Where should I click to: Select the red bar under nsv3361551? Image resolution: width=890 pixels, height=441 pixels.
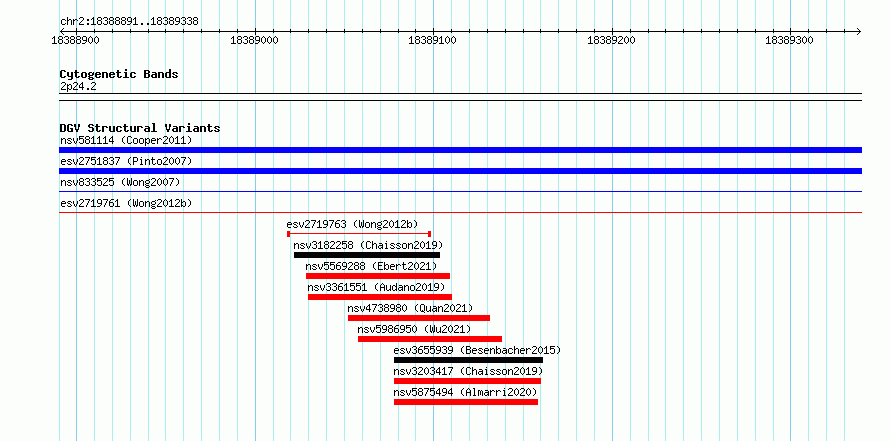[x=380, y=297]
